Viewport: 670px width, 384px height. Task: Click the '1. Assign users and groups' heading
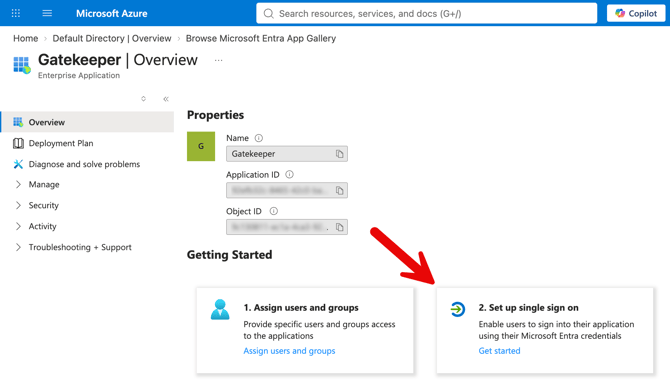pyautogui.click(x=301, y=308)
